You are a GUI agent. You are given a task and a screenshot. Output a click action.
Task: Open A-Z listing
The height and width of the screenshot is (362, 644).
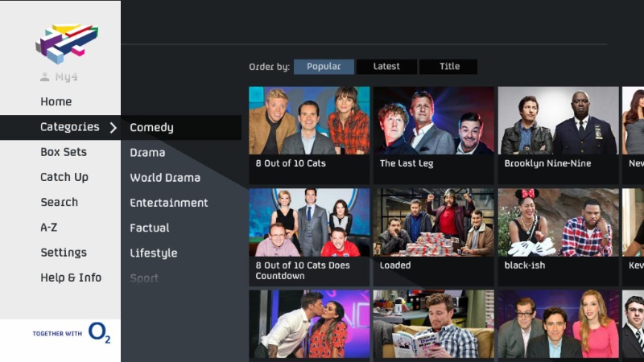tap(49, 228)
